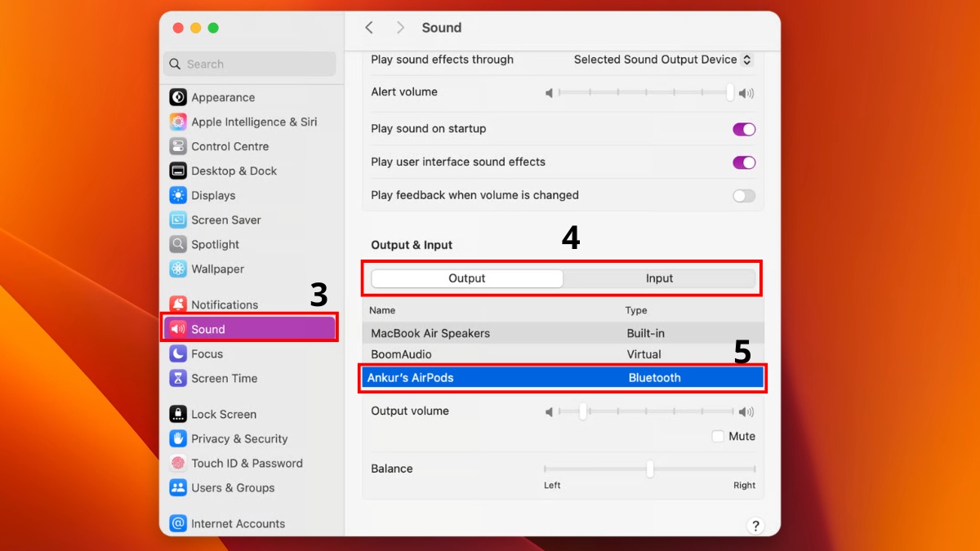
Task: Select MacBook Air Speakers output device
Action: 563,333
